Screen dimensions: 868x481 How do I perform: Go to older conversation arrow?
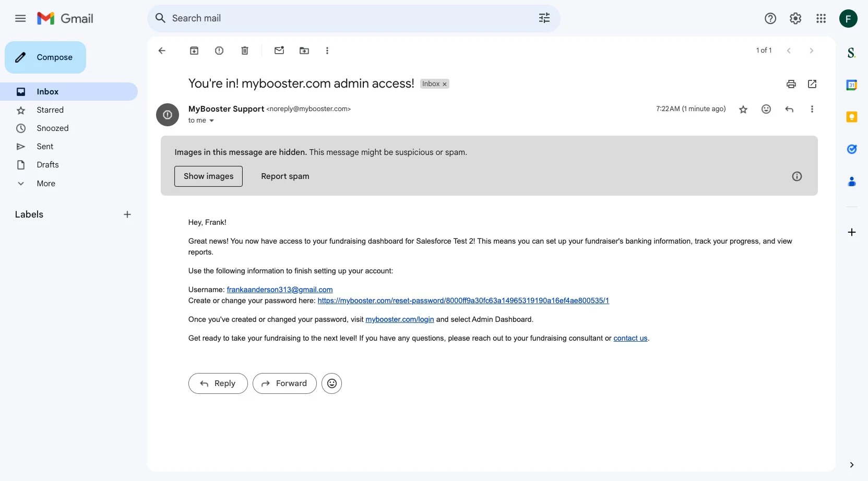click(811, 51)
